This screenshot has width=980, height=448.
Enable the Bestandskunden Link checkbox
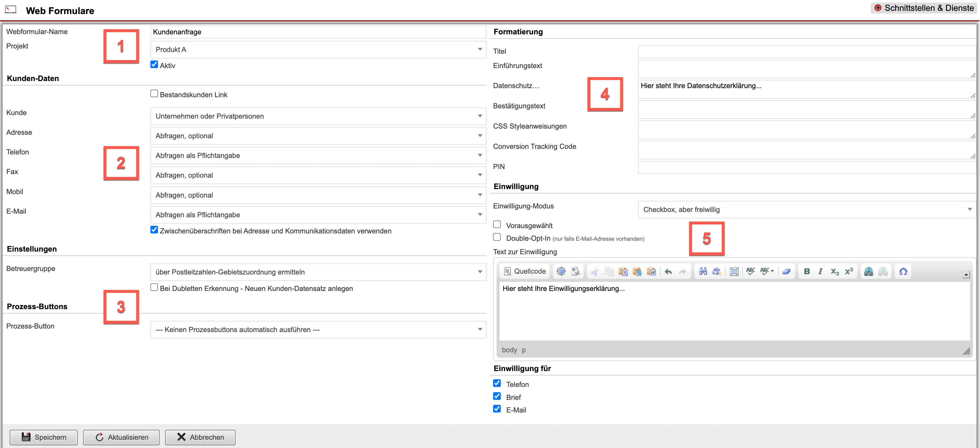click(154, 94)
